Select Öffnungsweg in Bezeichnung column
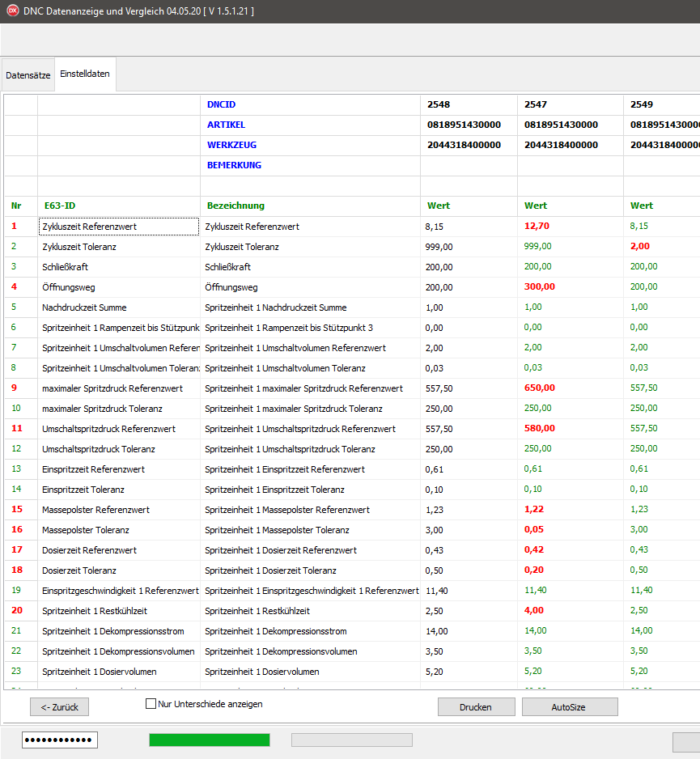 pos(231,287)
